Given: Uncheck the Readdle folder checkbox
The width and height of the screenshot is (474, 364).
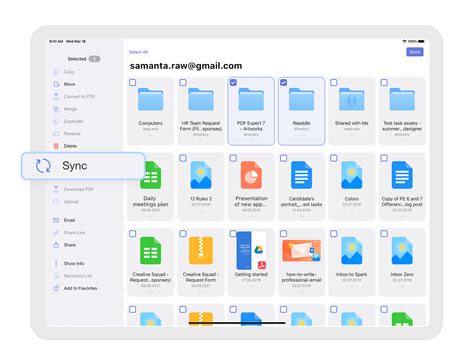Looking at the screenshot, I should [x=284, y=82].
